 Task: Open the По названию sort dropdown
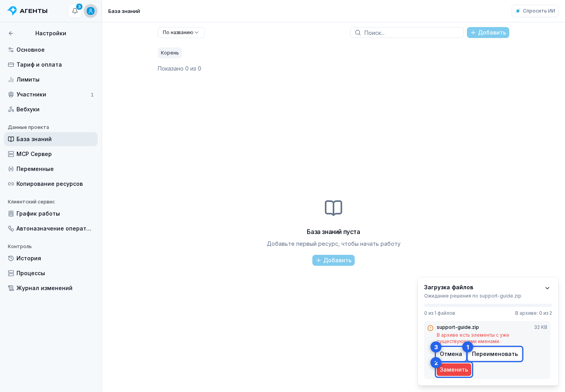181,33
